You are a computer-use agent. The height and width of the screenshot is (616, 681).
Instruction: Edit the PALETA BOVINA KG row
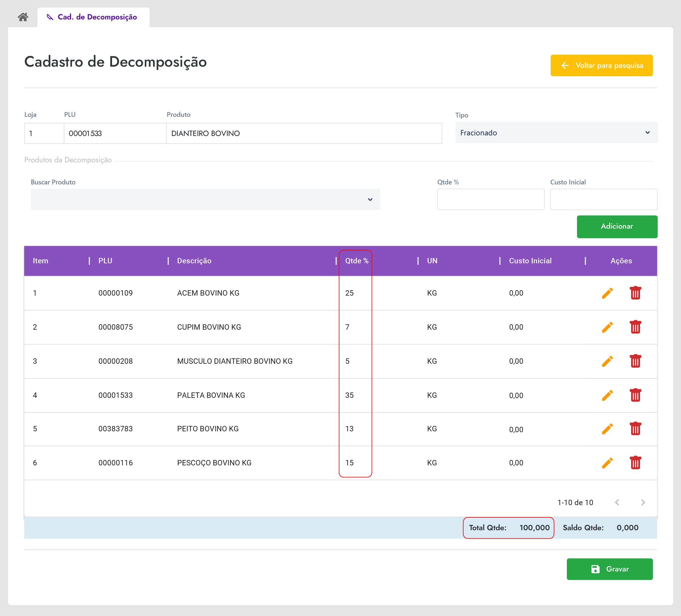pyautogui.click(x=607, y=395)
